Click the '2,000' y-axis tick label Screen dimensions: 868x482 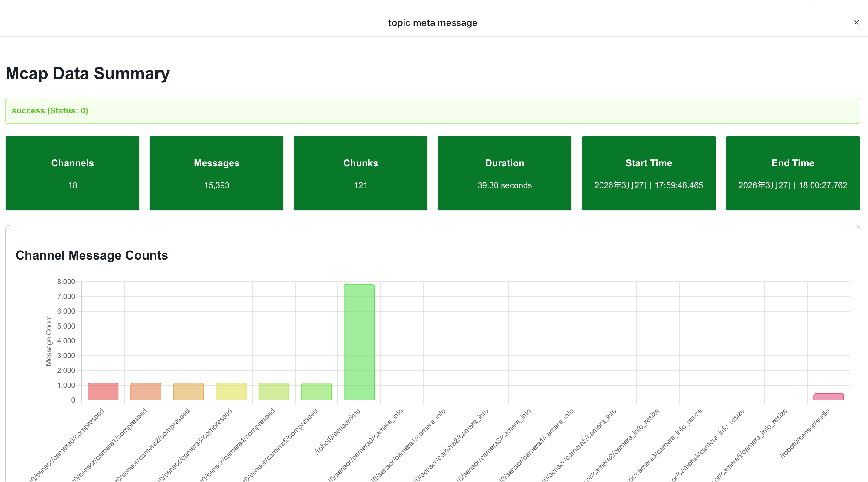[x=66, y=370]
